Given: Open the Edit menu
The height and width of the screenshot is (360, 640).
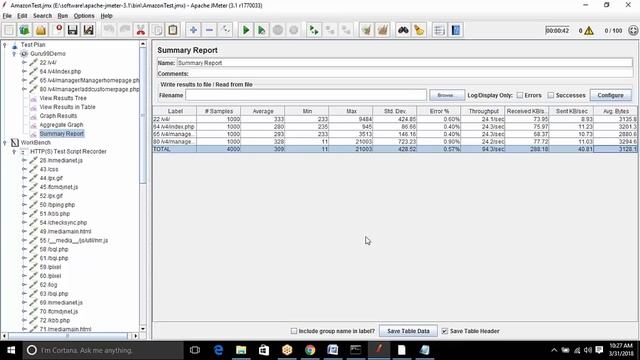Looking at the screenshot, I should (22, 16).
